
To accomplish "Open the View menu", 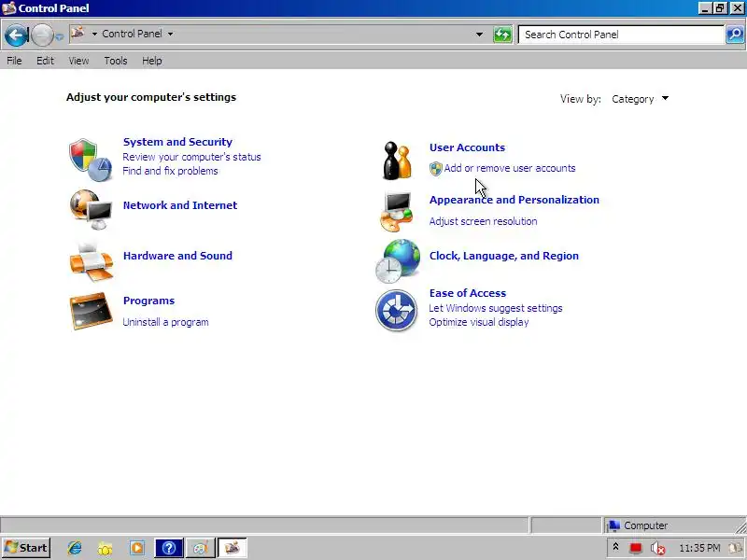I will (x=78, y=61).
